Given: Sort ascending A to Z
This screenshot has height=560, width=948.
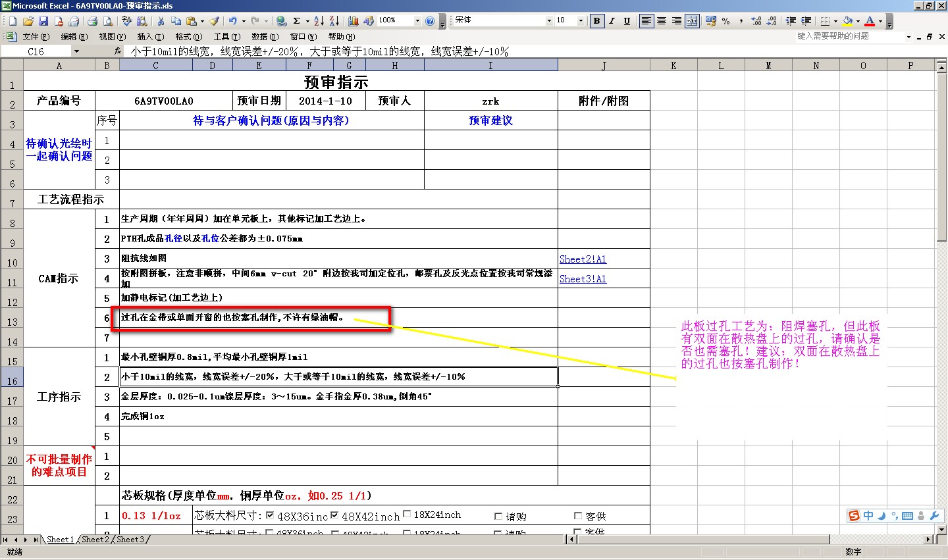Looking at the screenshot, I should (x=319, y=21).
